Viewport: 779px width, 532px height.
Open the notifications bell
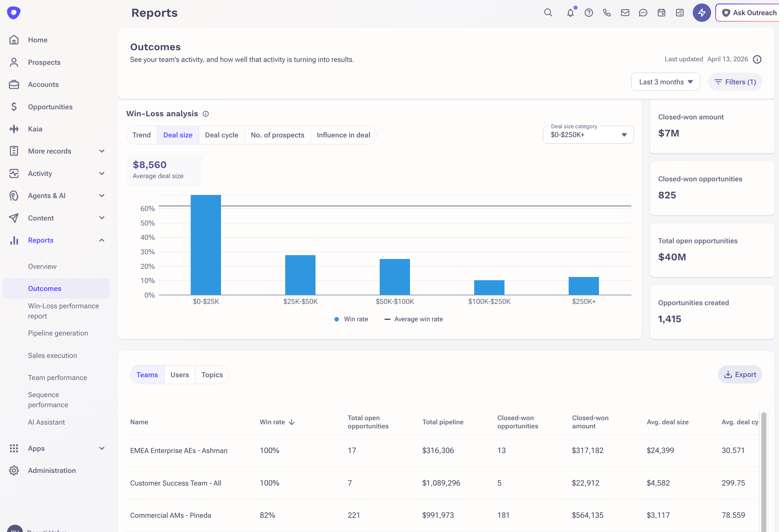pyautogui.click(x=570, y=13)
